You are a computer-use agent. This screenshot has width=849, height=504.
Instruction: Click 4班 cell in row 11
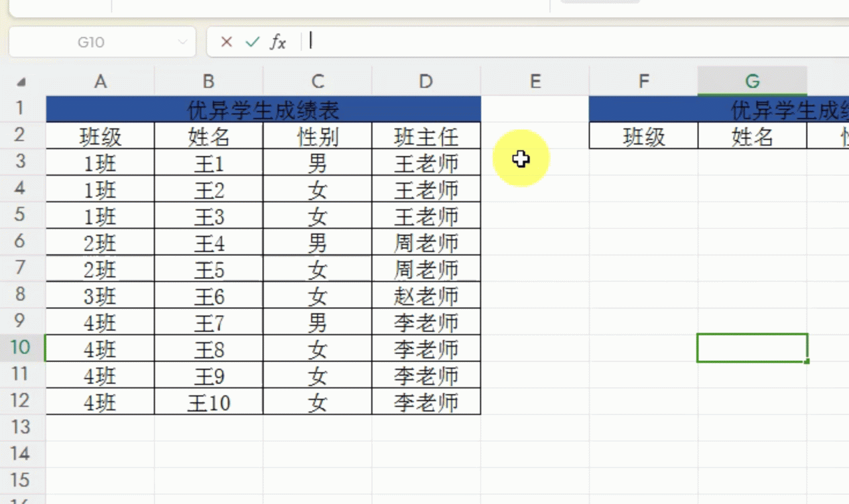100,375
